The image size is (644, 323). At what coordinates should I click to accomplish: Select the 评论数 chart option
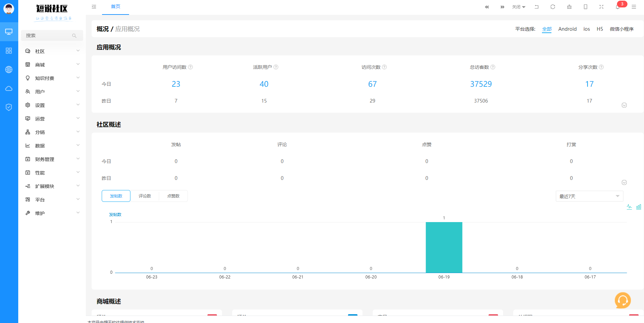(145, 196)
